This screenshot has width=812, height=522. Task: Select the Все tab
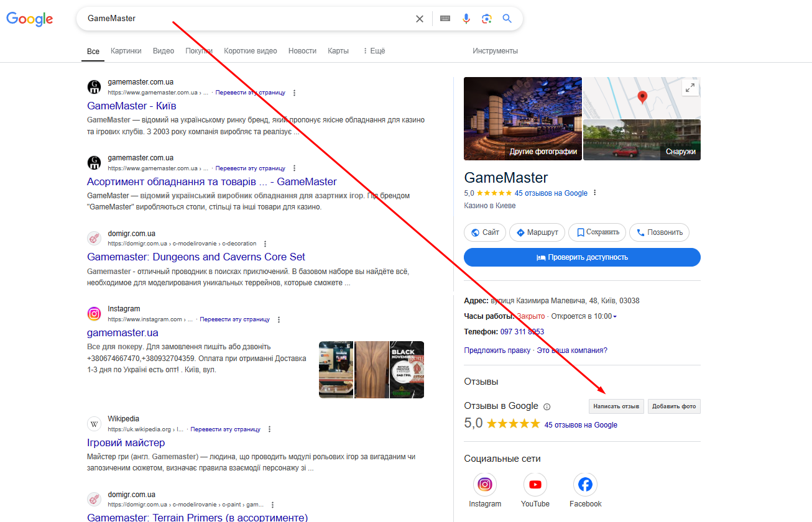coord(93,51)
